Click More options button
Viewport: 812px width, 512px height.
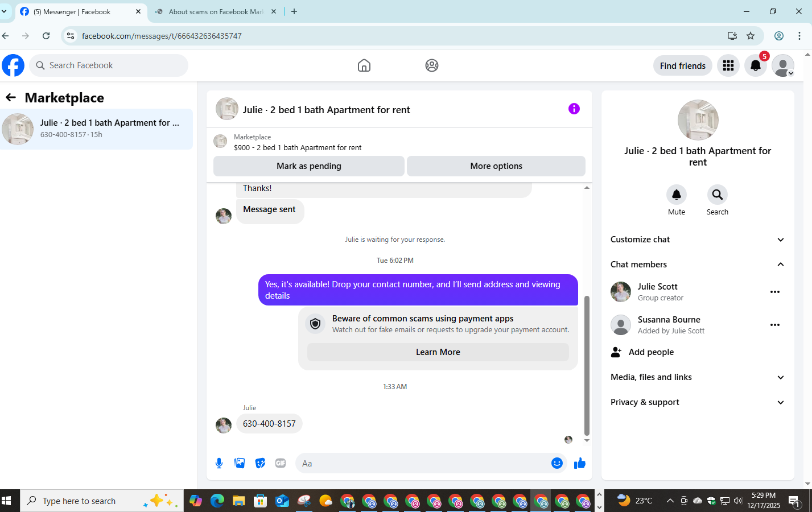point(496,166)
